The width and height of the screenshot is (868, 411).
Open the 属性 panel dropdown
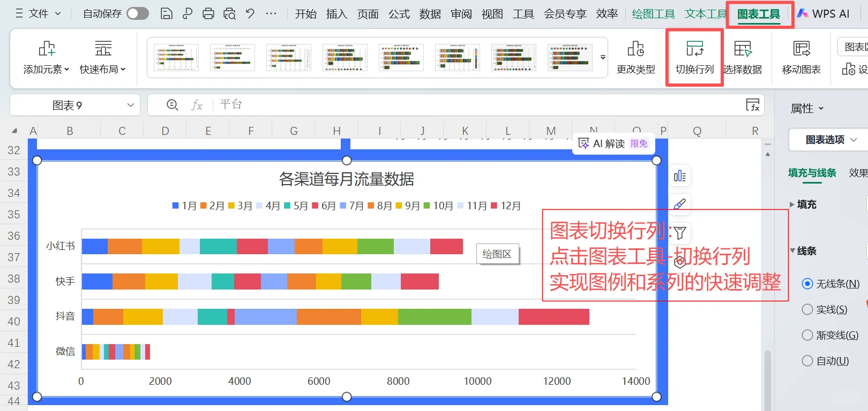click(807, 109)
